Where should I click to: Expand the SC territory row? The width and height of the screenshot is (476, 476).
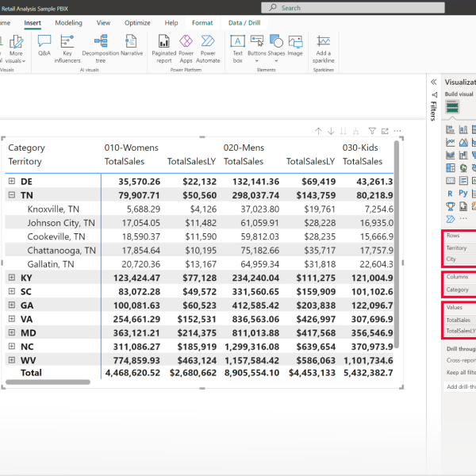pyautogui.click(x=12, y=291)
